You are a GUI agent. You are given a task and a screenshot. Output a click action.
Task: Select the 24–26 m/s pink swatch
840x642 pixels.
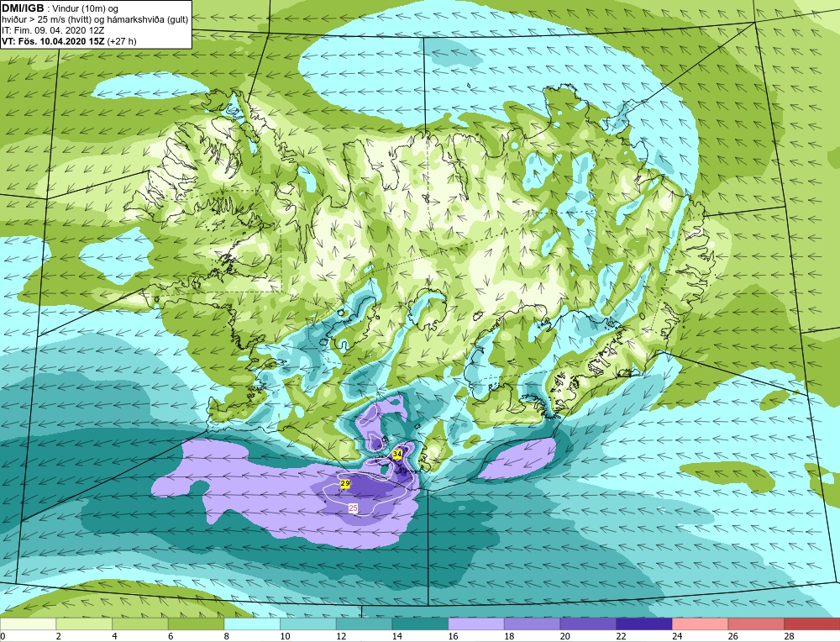(700, 624)
